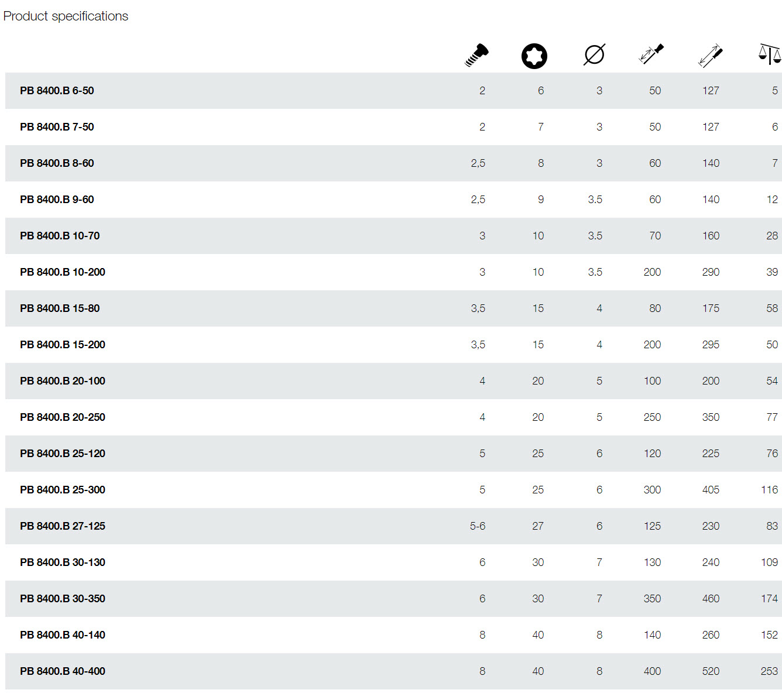Open product PB 8400.B 15-80

60,308
